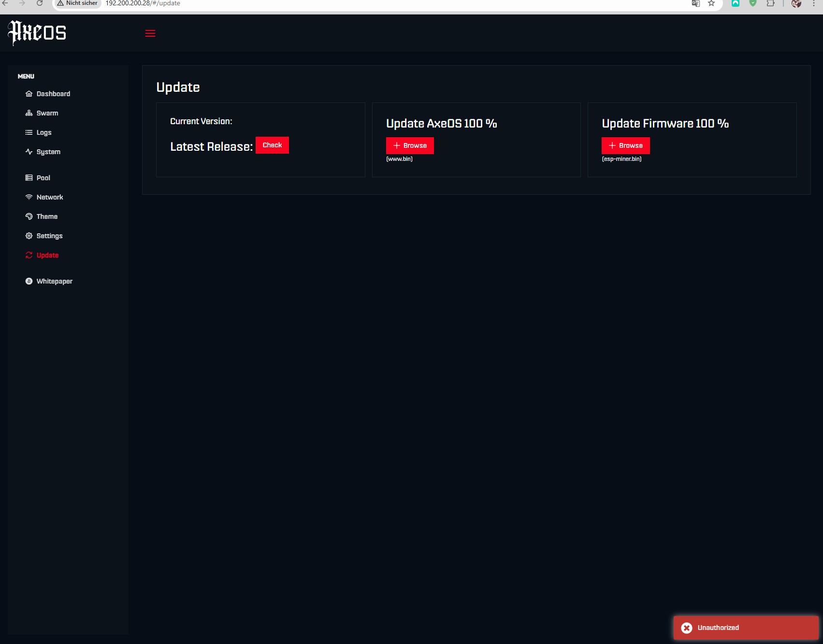Viewport: 823px width, 644px height.
Task: Browse for the www.bin file
Action: [x=409, y=145]
